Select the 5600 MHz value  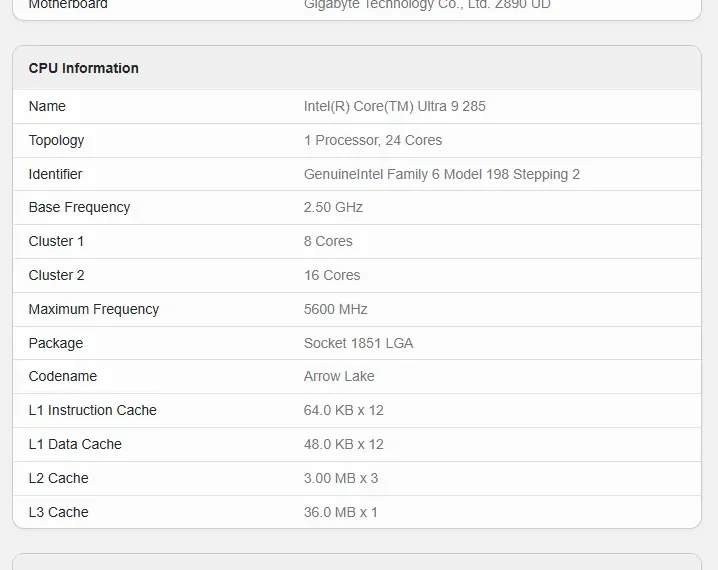click(x=335, y=309)
